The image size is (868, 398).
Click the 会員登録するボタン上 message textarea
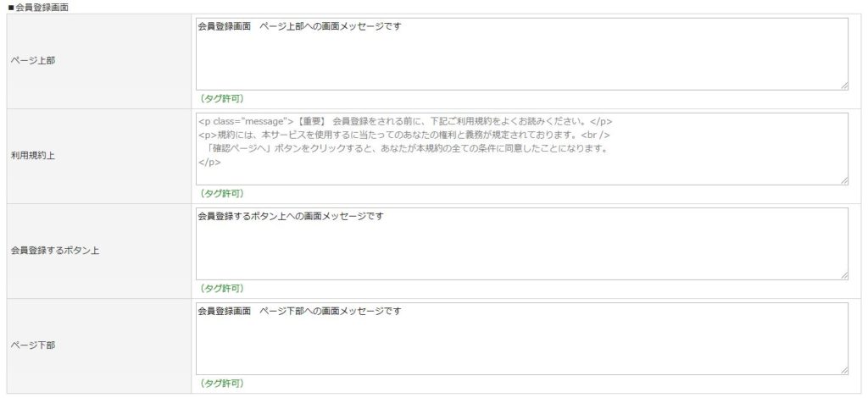tap(521, 244)
